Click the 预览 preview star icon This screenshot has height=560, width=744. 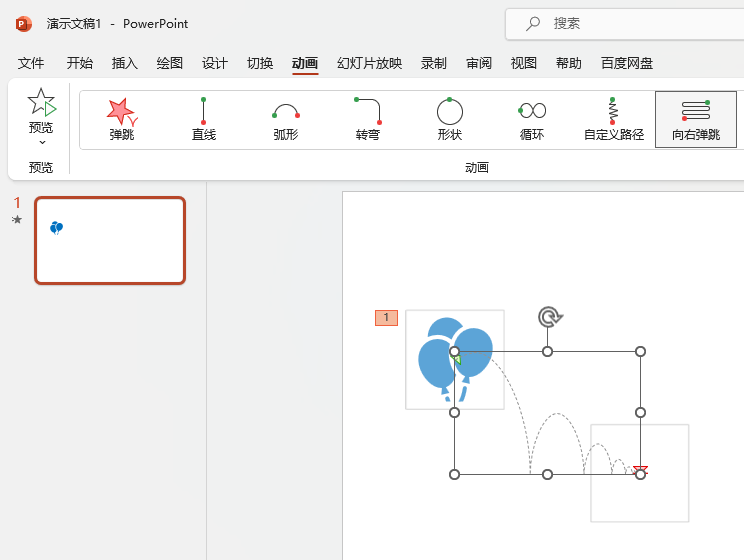point(41,102)
